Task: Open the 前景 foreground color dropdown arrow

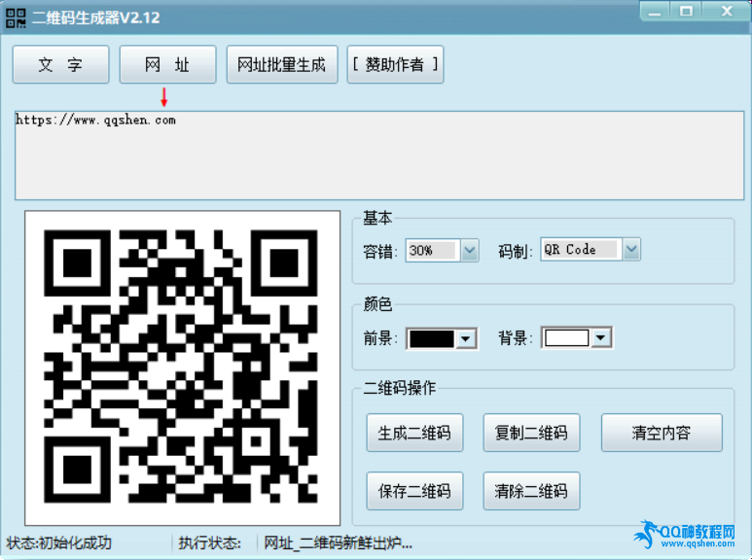Action: pyautogui.click(x=465, y=339)
